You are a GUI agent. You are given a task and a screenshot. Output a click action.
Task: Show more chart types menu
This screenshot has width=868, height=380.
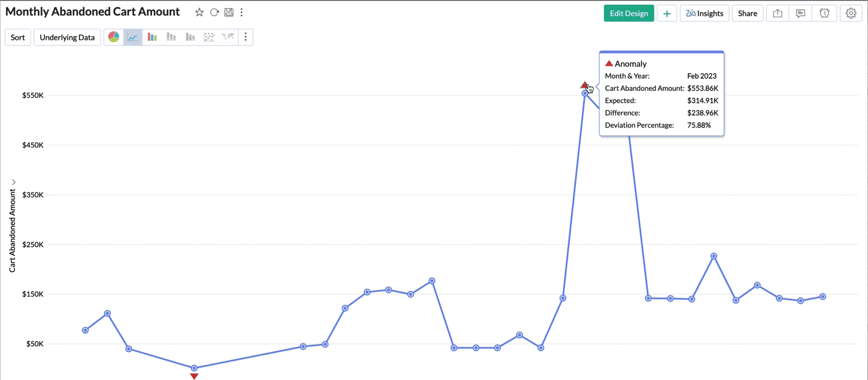point(246,37)
